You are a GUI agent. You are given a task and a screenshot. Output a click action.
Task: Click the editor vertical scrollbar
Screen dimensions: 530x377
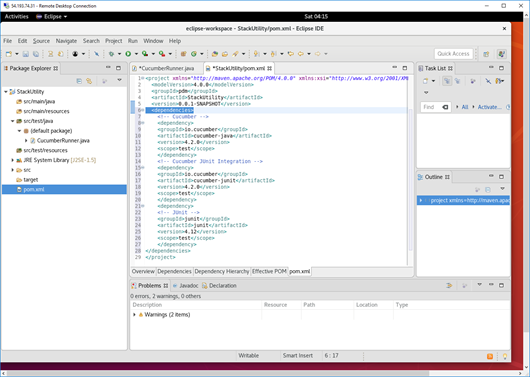410,179
